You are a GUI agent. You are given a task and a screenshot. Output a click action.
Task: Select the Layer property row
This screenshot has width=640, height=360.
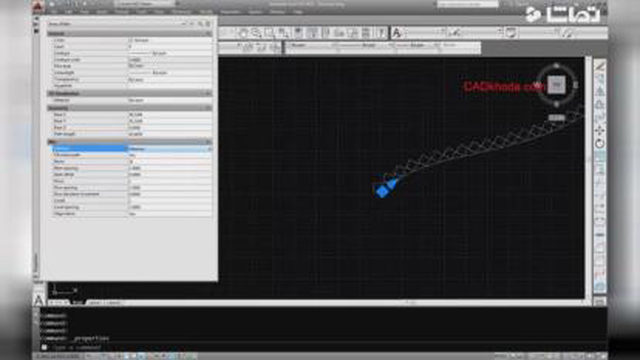tap(131, 47)
